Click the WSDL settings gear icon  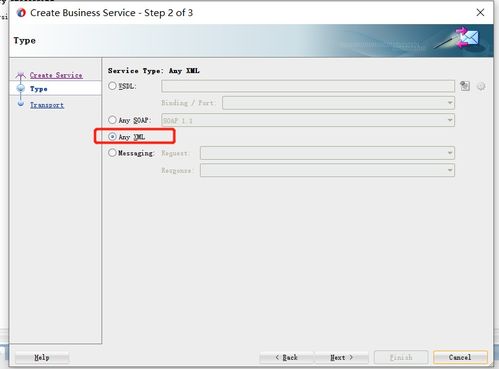click(x=481, y=86)
